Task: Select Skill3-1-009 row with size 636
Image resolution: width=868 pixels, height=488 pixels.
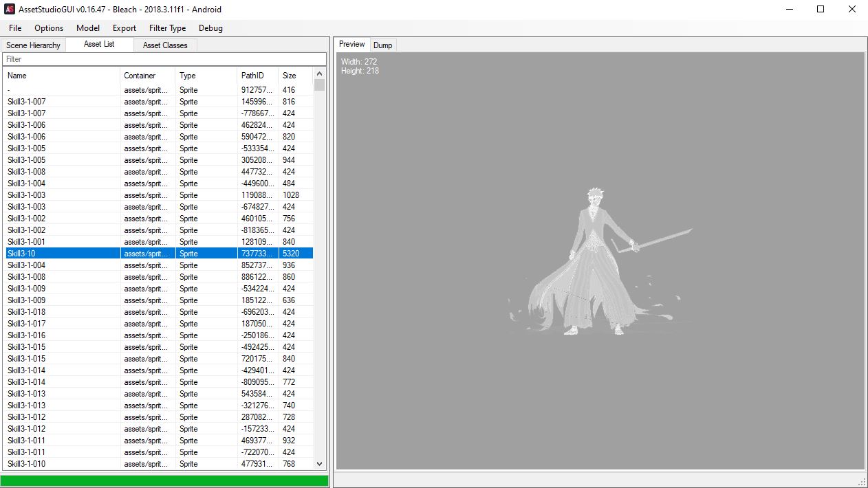Action: [x=159, y=300]
